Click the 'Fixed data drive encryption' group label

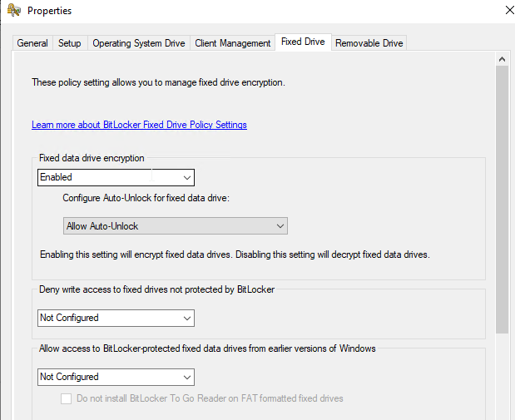point(92,158)
